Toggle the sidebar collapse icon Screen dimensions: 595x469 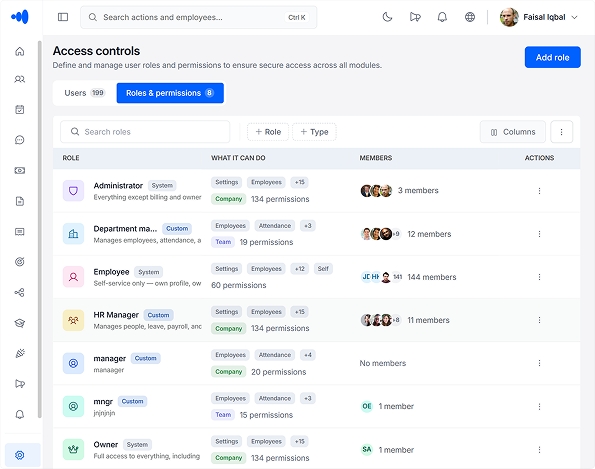point(63,17)
